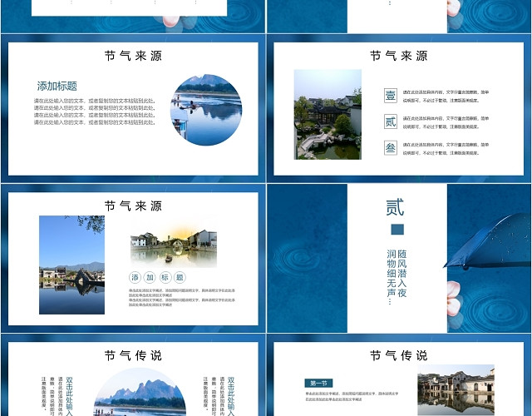Click the paragraph text next to 叁
This screenshot has width=532, height=416.
pos(446,149)
